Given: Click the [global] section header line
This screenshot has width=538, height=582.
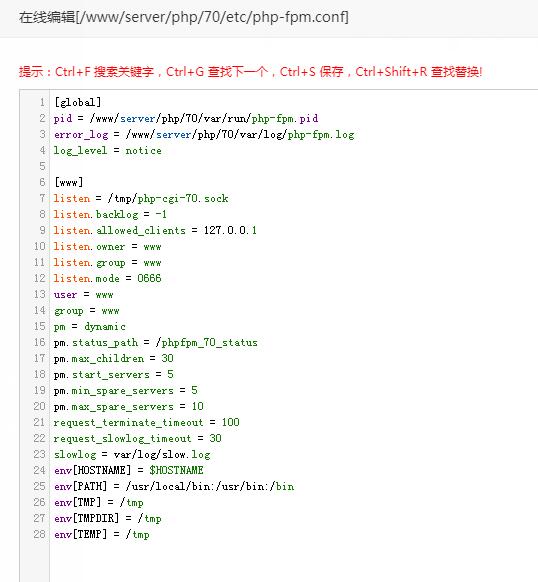Looking at the screenshot, I should (x=78, y=102).
